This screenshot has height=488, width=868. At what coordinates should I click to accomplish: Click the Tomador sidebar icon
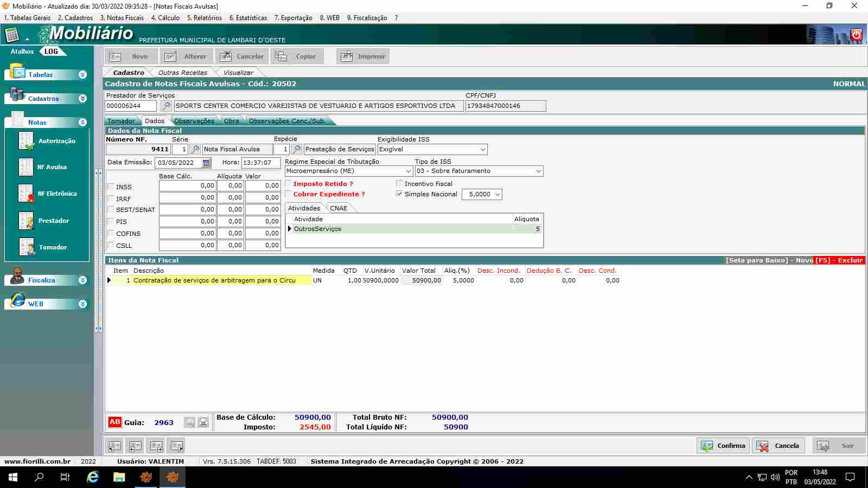tap(26, 247)
